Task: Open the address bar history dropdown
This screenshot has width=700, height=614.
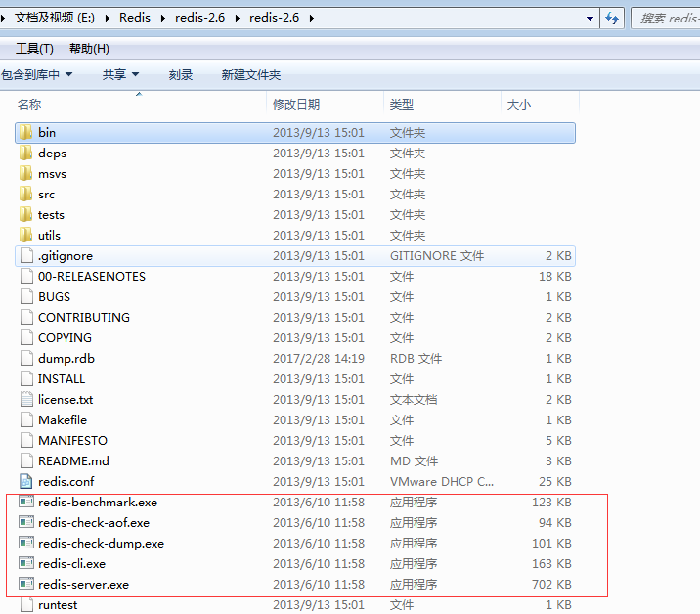Action: tap(590, 19)
